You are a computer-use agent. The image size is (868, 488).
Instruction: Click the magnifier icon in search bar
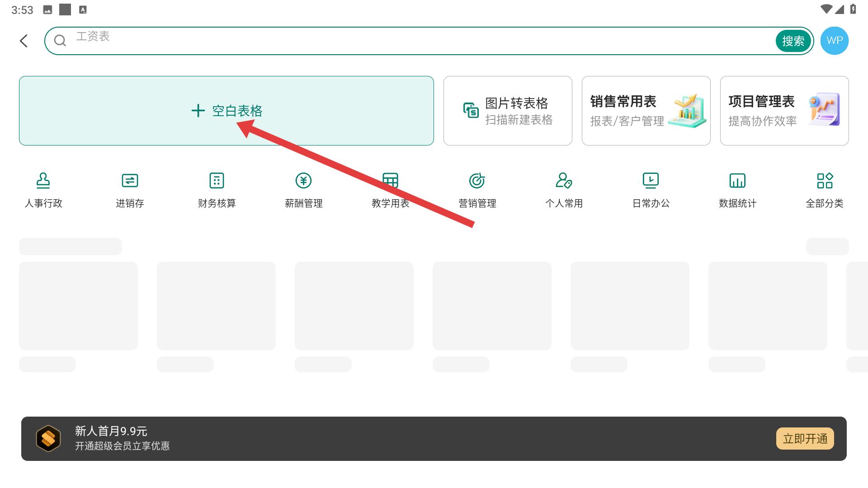pos(60,41)
